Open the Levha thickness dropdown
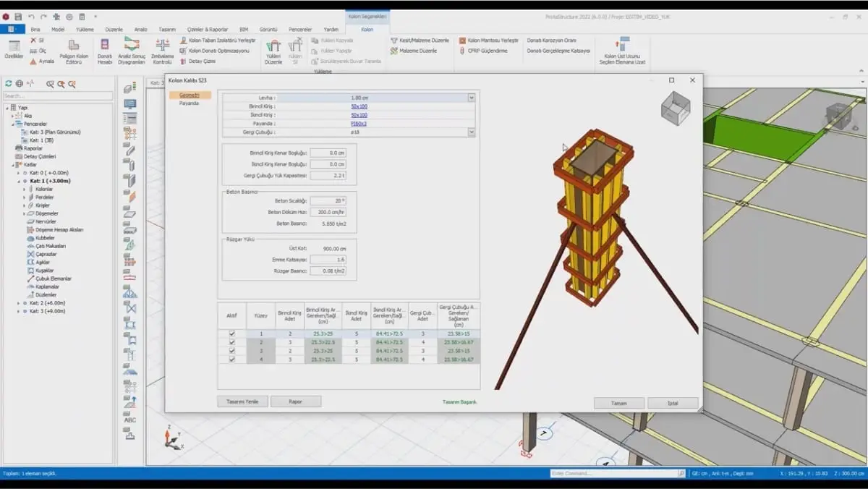The width and height of the screenshot is (868, 489). point(471,98)
